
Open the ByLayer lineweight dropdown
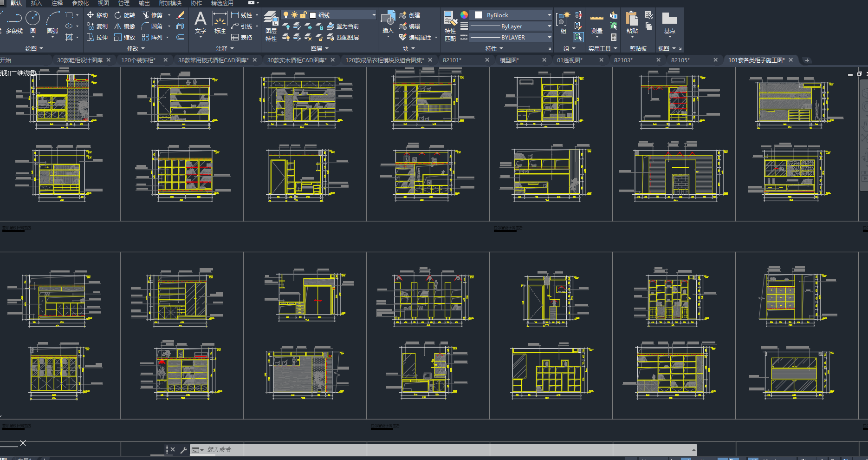tap(511, 26)
